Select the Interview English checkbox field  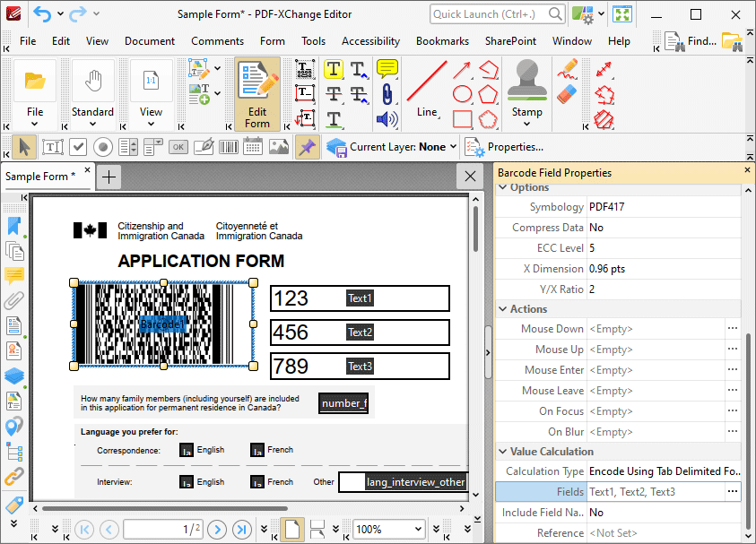(x=187, y=482)
